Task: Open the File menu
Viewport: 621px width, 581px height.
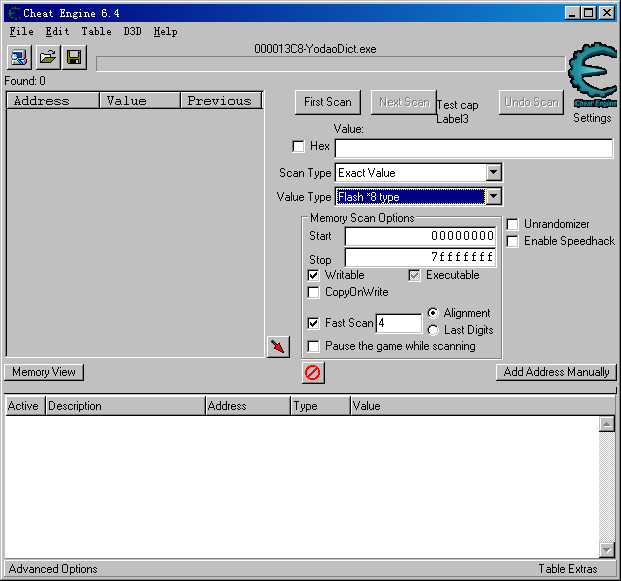Action: coord(21,31)
